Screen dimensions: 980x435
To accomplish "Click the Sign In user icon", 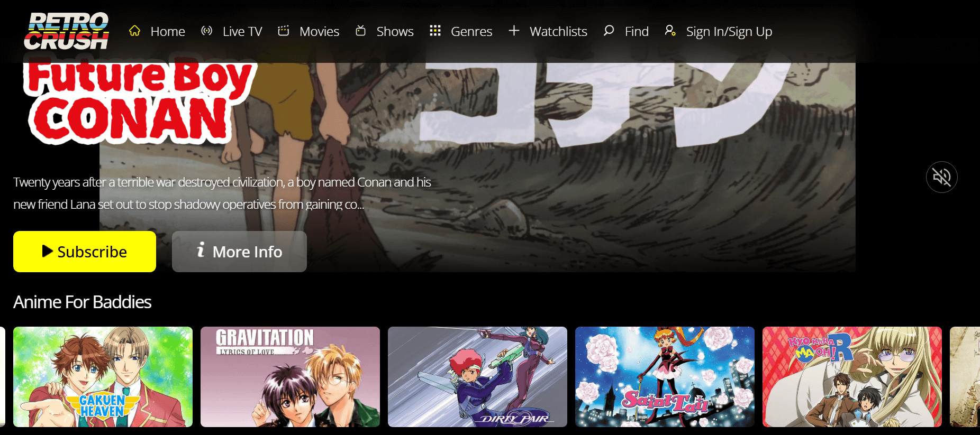I will tap(670, 31).
